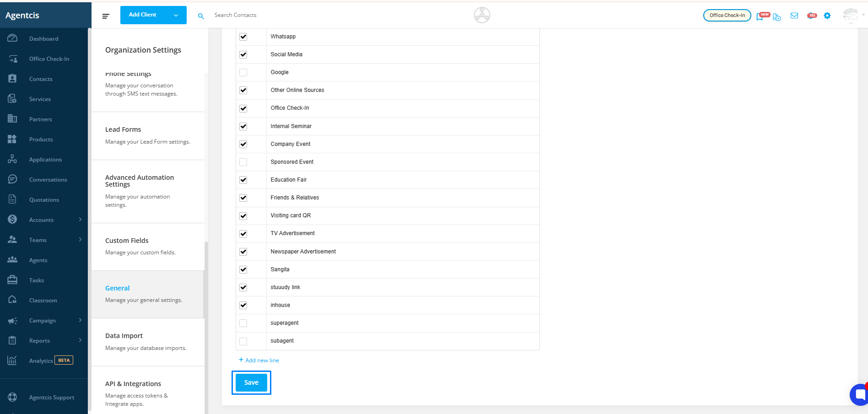
Task: Open Data Import settings
Action: [x=148, y=342]
